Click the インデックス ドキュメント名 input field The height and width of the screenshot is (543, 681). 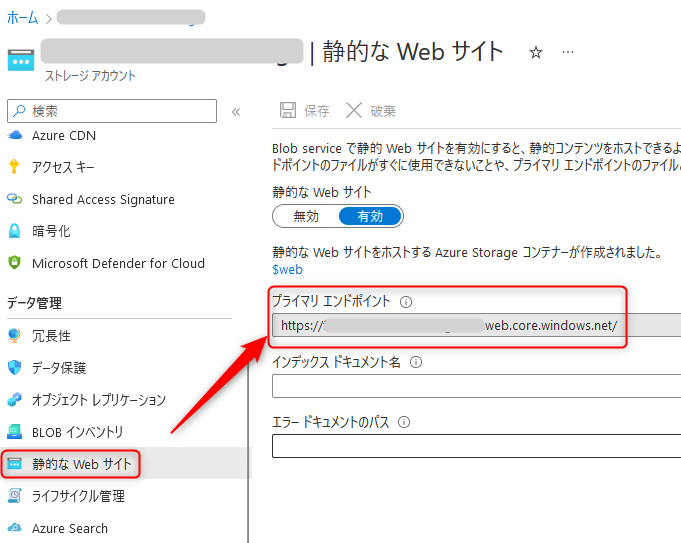tap(476, 386)
